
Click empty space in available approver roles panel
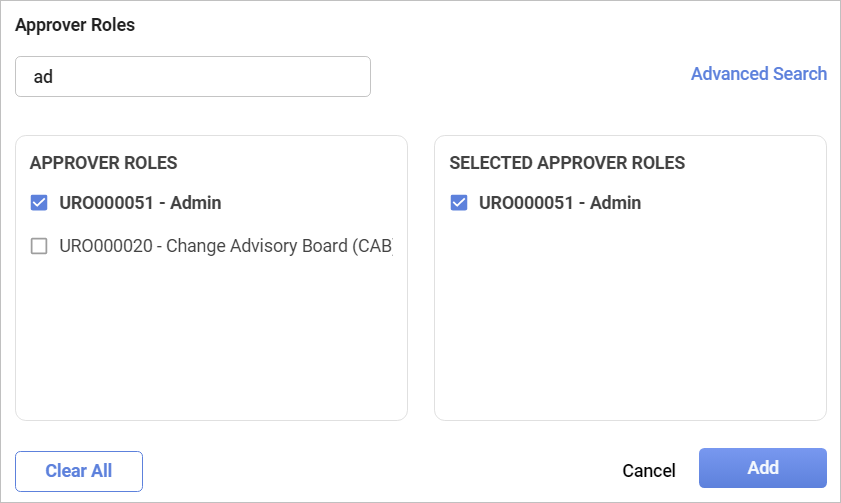point(211,340)
